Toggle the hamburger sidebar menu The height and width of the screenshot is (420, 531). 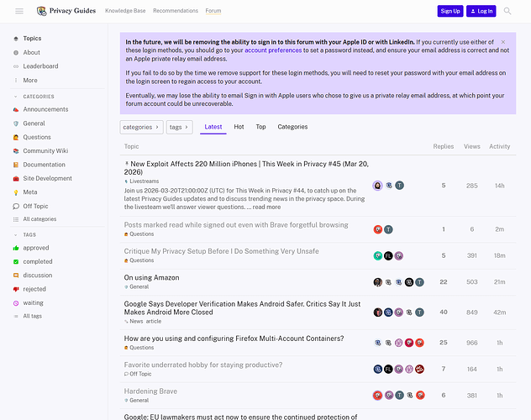(x=19, y=11)
